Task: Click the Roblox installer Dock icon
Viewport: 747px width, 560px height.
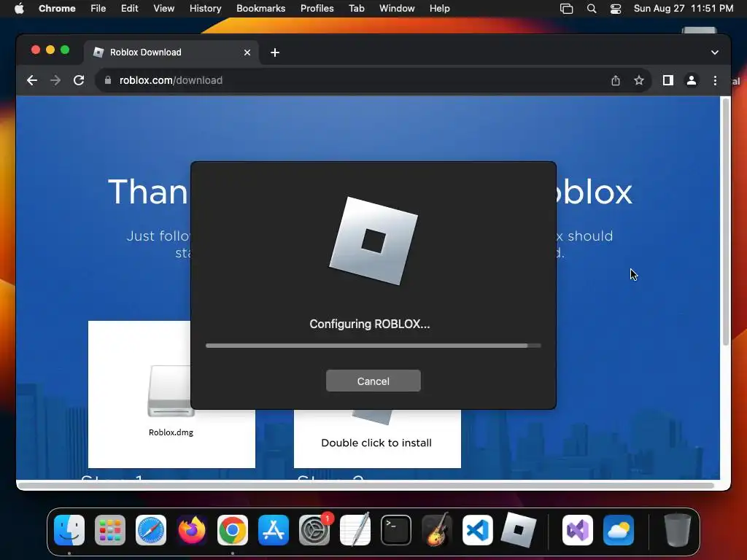Action: pyautogui.click(x=519, y=530)
